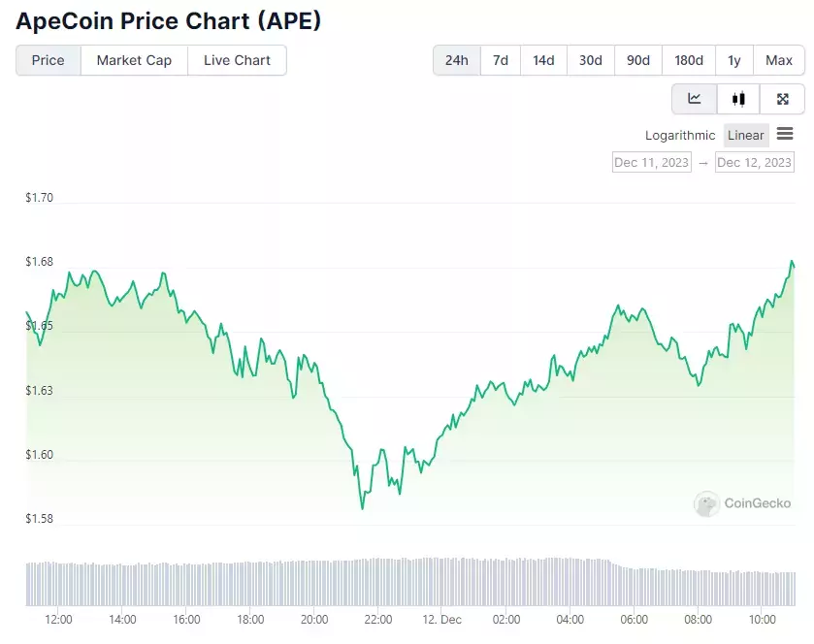Open fullscreen chart icon

[782, 99]
